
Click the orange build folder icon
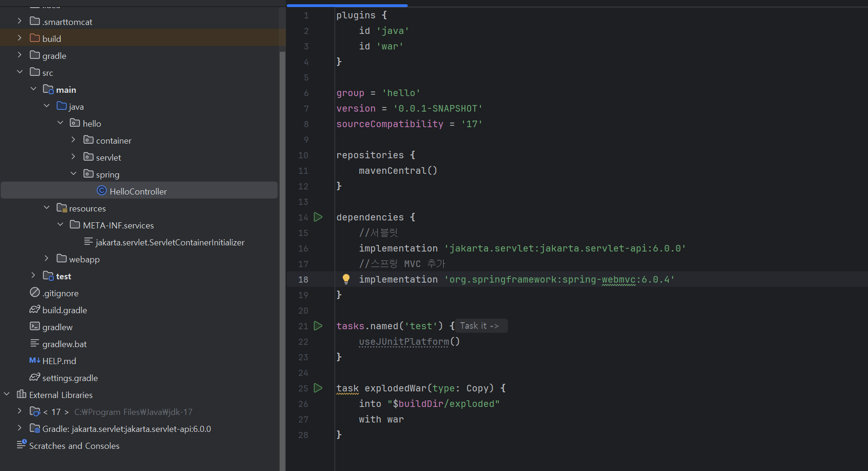(35, 38)
